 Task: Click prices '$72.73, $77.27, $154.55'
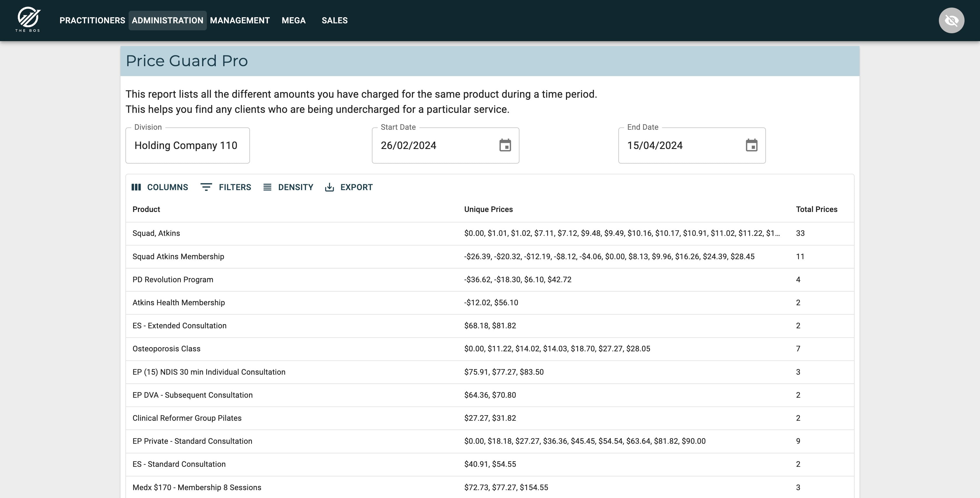(x=506, y=487)
